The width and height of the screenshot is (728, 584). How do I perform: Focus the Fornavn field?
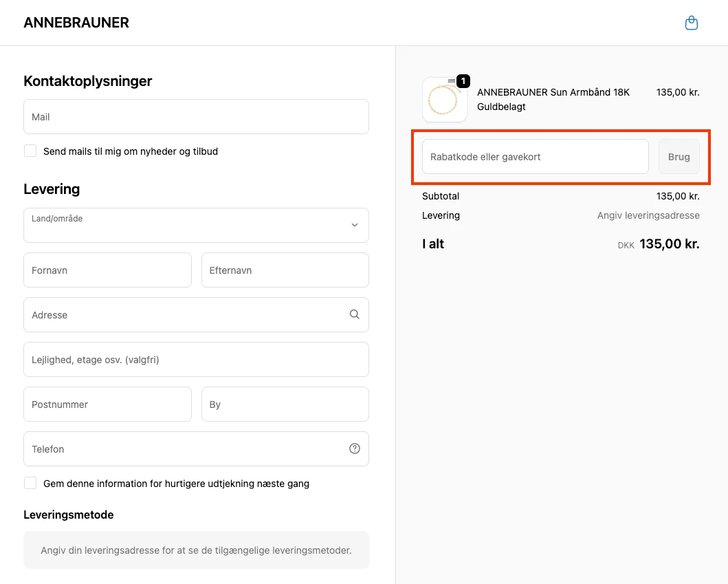[x=107, y=270]
